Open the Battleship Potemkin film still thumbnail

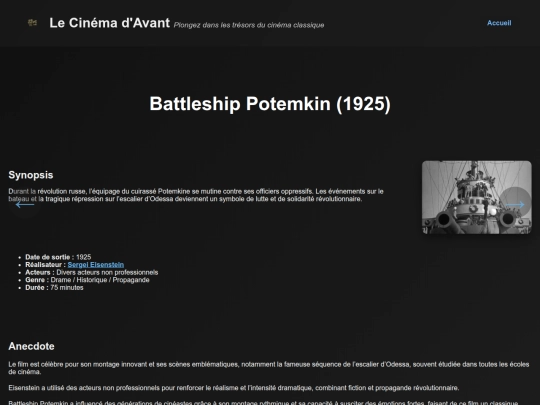click(x=477, y=197)
